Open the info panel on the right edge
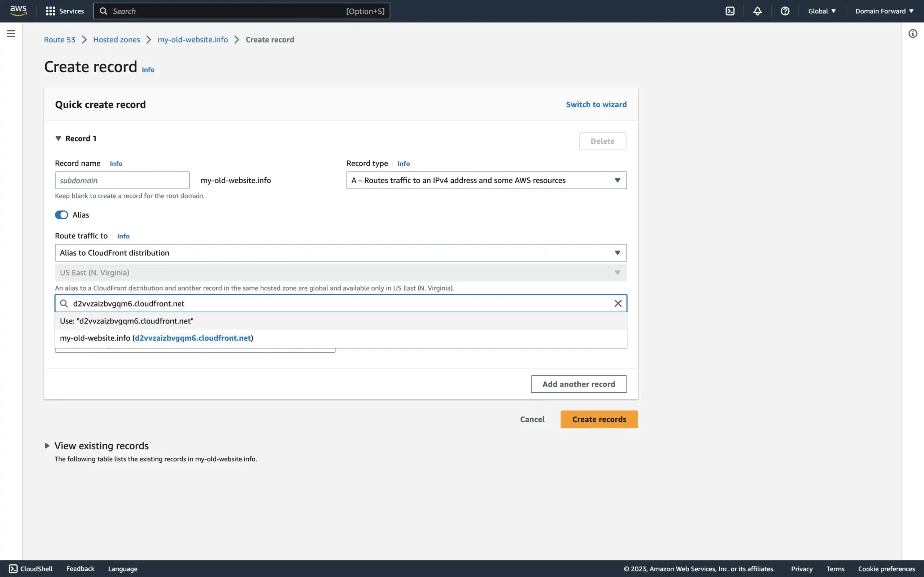The height and width of the screenshot is (577, 924). (913, 33)
